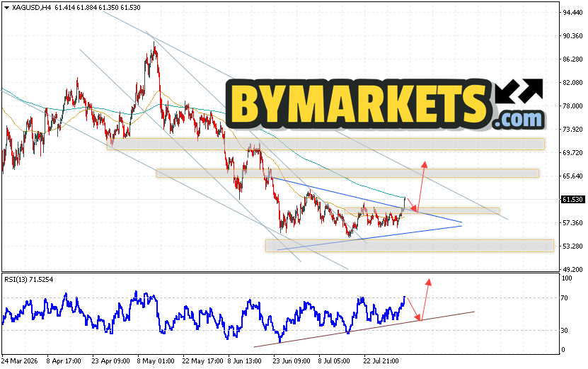Click RSI scale level 100
Viewport: 588px width, 369px height.
(x=567, y=278)
